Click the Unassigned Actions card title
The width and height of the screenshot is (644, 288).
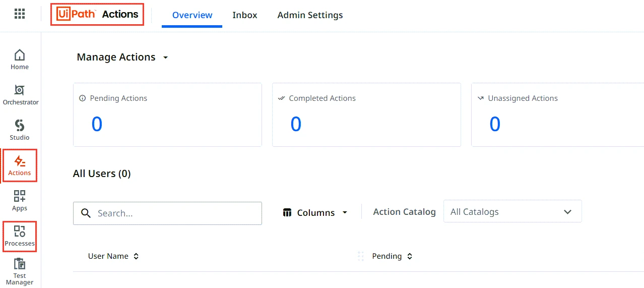click(x=523, y=98)
